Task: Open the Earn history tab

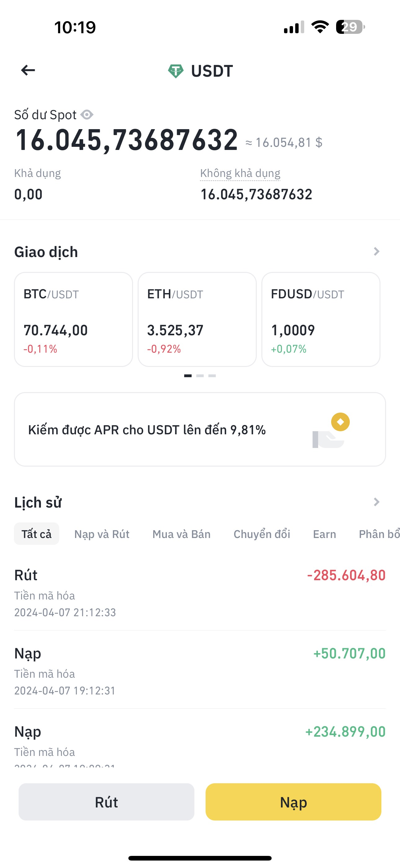Action: pyautogui.click(x=324, y=534)
